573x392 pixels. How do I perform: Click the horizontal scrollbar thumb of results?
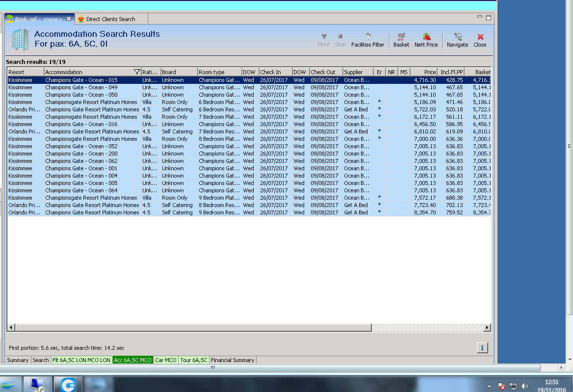[193, 327]
